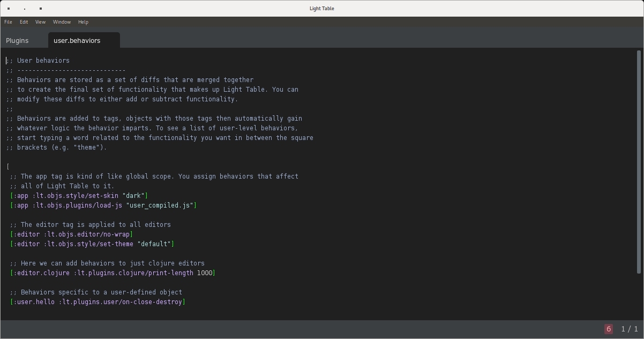The image size is (644, 339).
Task: Click the Light Table window title
Action: click(321, 9)
